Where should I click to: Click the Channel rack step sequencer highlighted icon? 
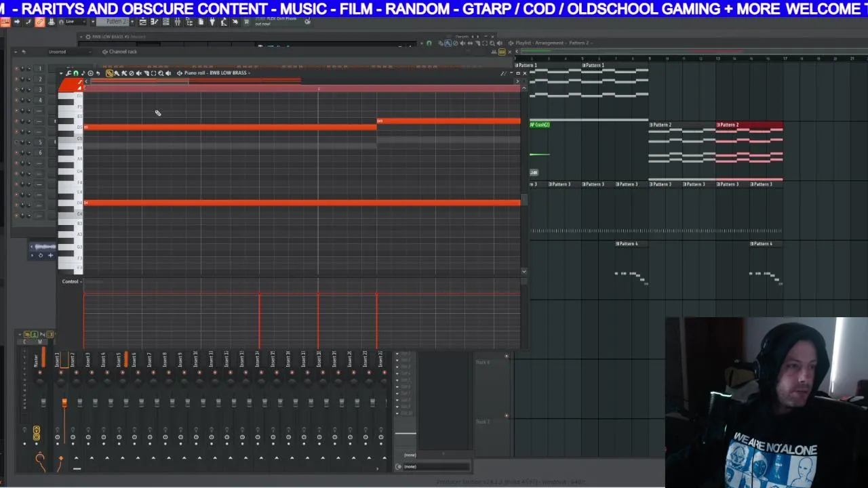502,52
